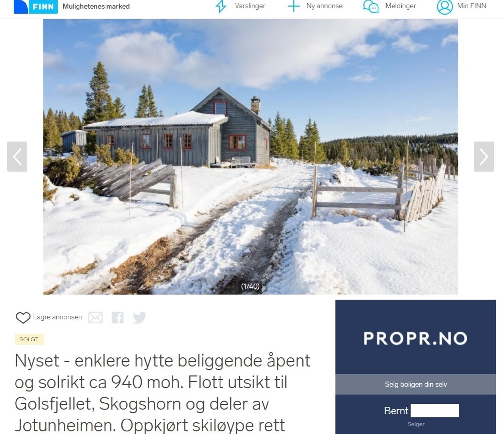Toggle the heart to save the listing
The height and width of the screenshot is (434, 504).
point(23,318)
